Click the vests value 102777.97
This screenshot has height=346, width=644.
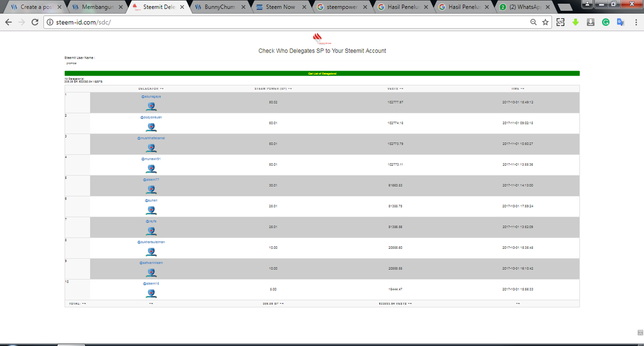pyautogui.click(x=395, y=102)
